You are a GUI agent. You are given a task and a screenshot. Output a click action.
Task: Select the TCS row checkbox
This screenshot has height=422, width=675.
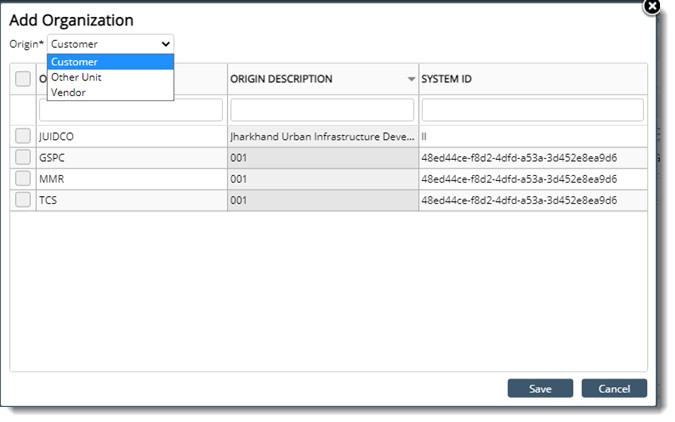click(x=23, y=200)
